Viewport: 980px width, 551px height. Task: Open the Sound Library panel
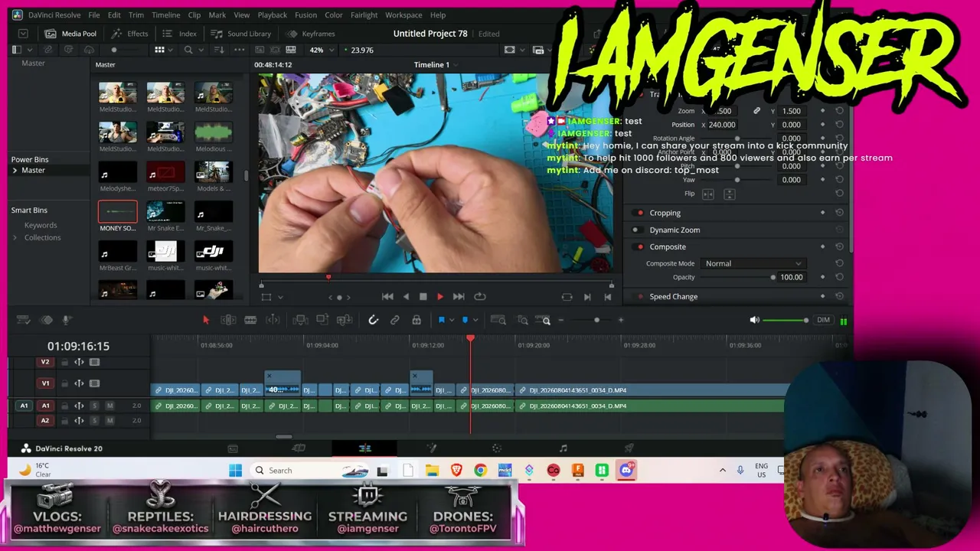(241, 34)
